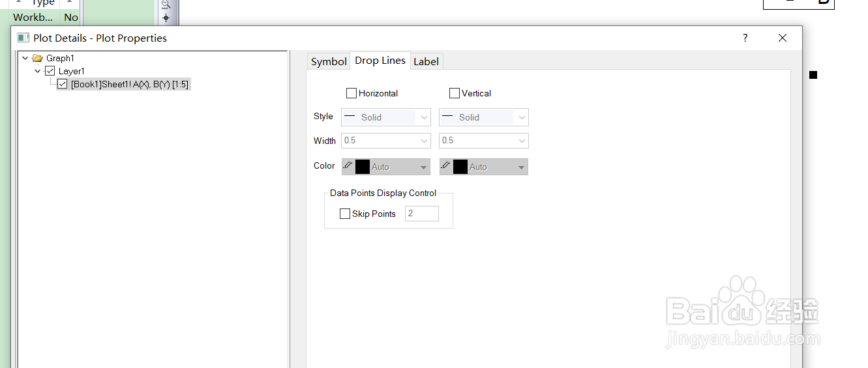Select [Book1]Sheet1! A(X), B(Y) plot entry
The image size is (868, 368).
click(x=130, y=84)
